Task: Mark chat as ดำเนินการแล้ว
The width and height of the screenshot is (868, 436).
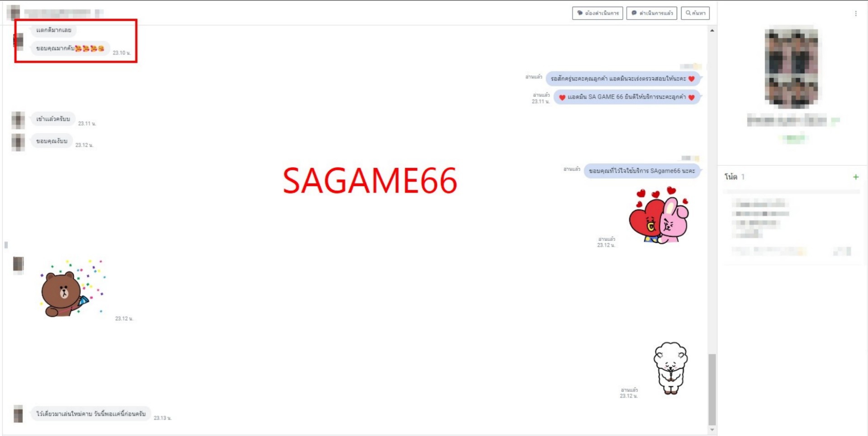Action: pyautogui.click(x=651, y=13)
